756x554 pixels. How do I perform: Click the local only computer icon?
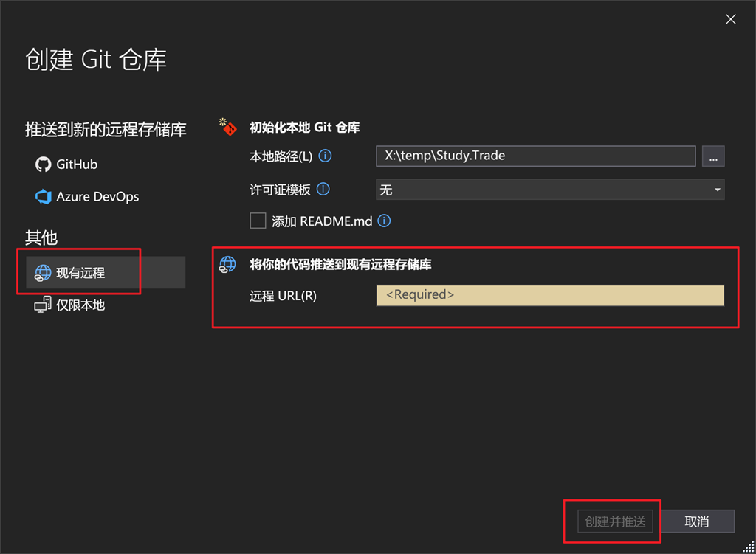pos(43,305)
